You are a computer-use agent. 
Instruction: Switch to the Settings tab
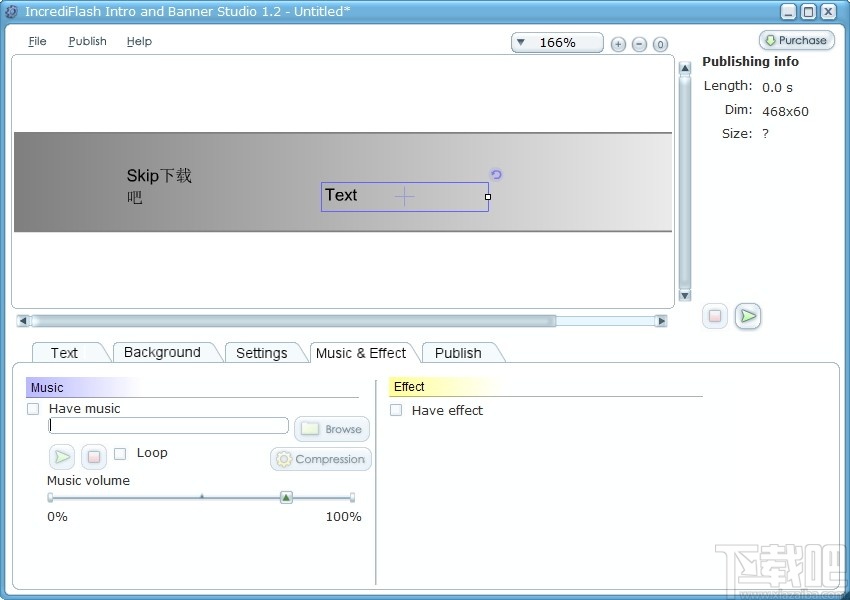pos(261,353)
